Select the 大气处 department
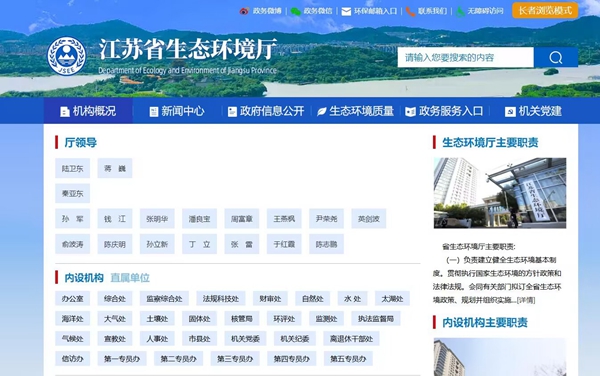600x376 pixels. [115, 319]
